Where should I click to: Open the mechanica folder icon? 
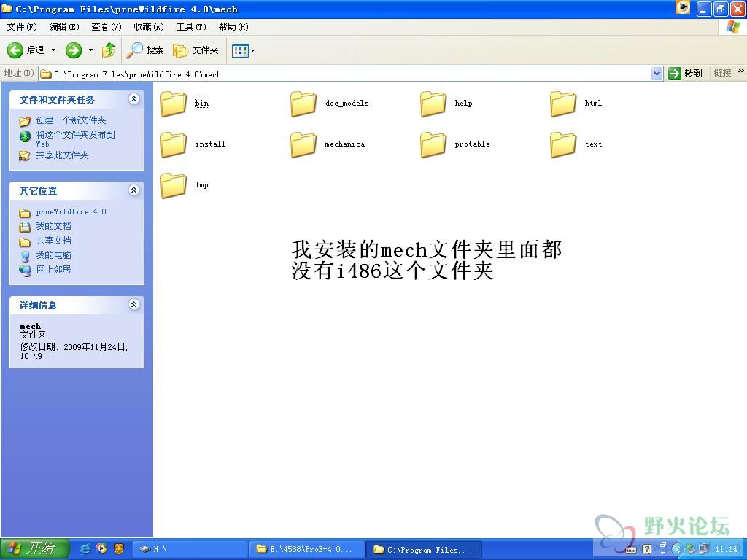click(303, 144)
